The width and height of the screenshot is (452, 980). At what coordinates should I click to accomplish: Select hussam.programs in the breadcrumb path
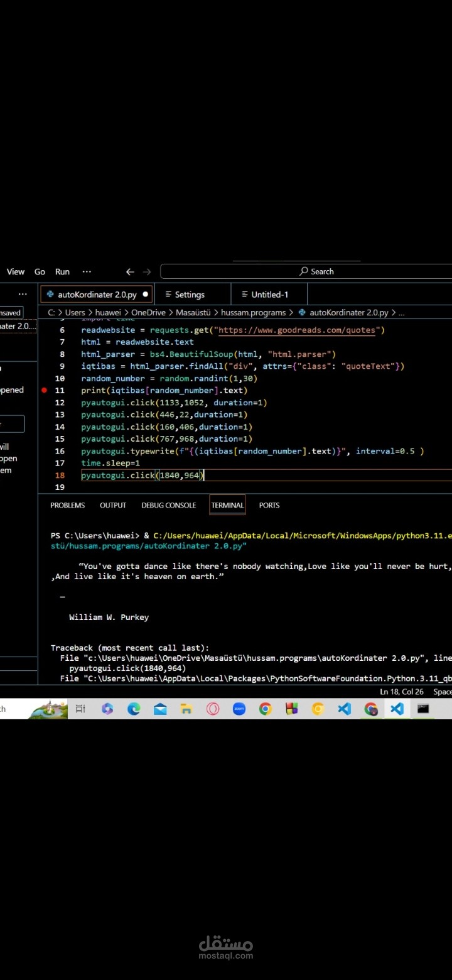click(253, 312)
